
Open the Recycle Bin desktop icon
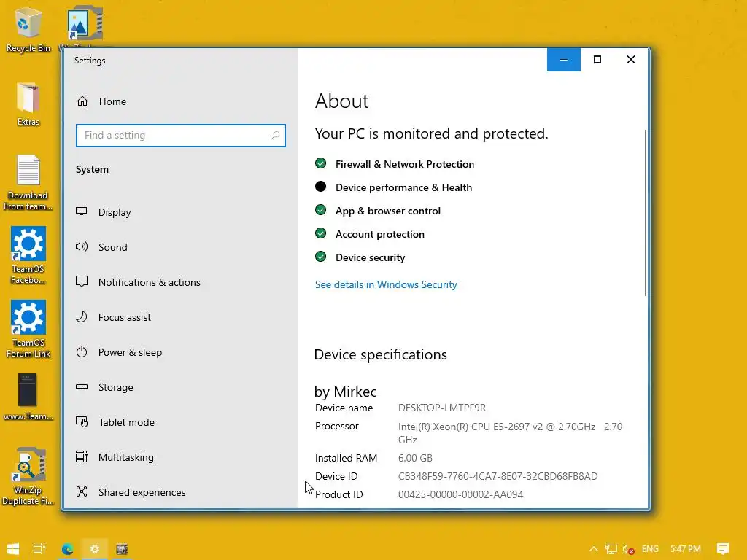coord(28,29)
